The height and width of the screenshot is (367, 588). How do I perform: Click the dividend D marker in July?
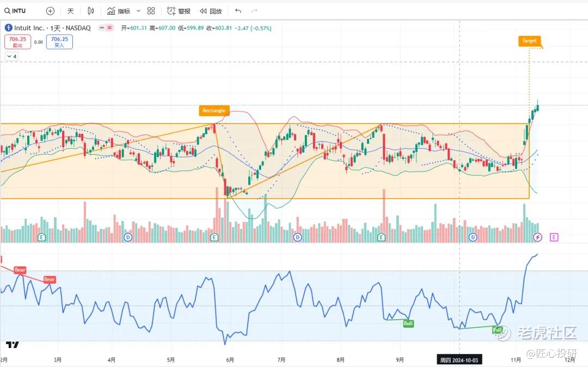click(x=297, y=237)
